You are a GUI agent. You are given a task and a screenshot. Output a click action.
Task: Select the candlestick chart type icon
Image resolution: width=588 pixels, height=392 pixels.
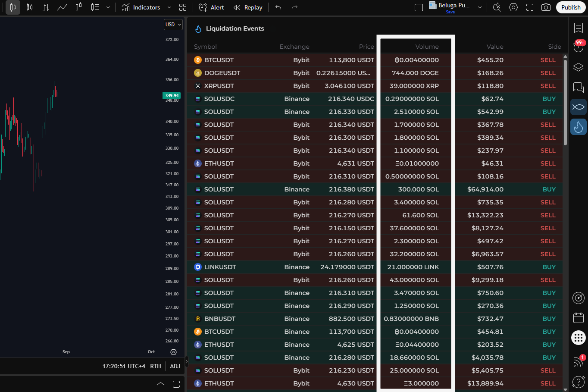click(13, 7)
